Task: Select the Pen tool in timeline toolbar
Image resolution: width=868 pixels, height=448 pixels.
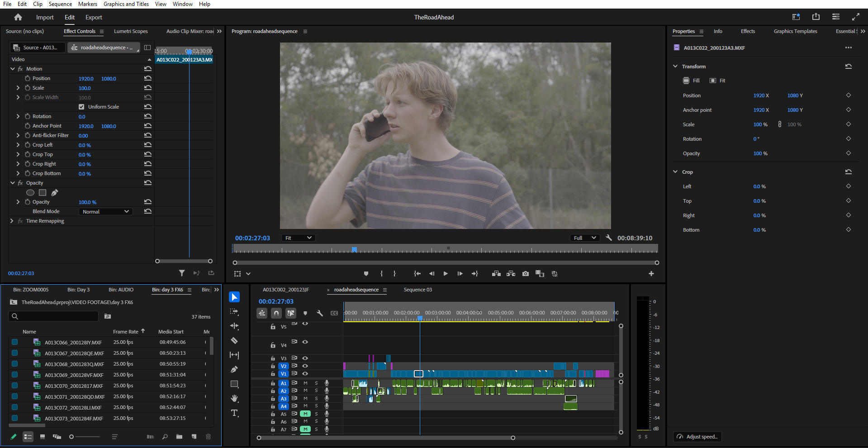Action: click(234, 369)
